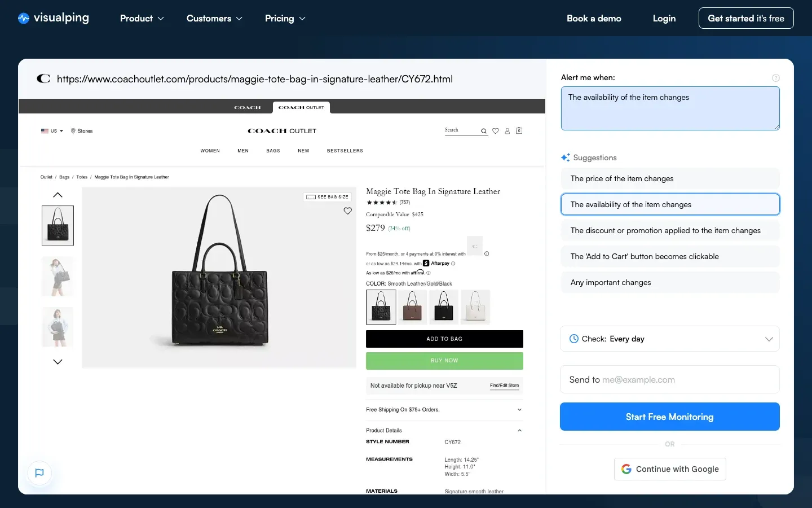Click the Outlet breadcrumb link
This screenshot has width=812, height=508.
[x=46, y=177]
